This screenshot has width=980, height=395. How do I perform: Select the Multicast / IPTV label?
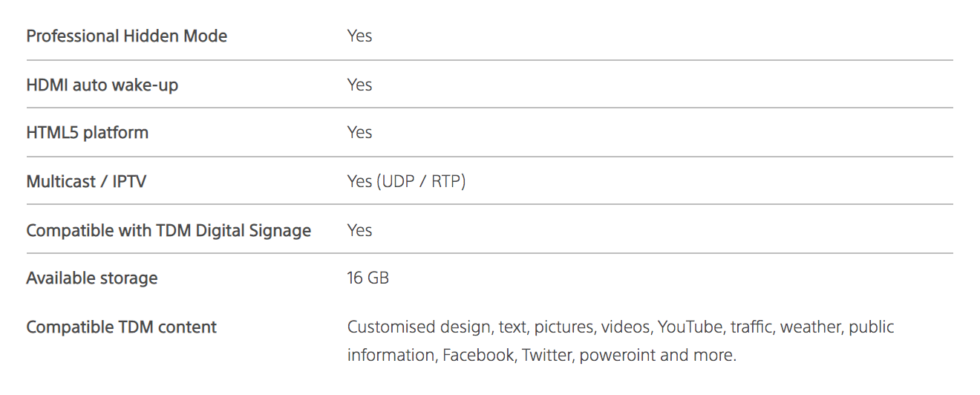pos(86,182)
